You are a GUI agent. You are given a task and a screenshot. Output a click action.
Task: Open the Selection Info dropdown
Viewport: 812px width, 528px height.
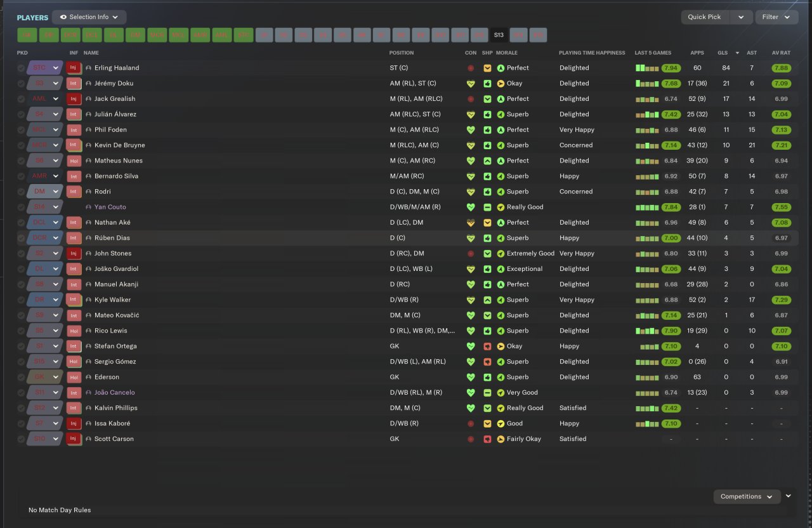(x=89, y=17)
